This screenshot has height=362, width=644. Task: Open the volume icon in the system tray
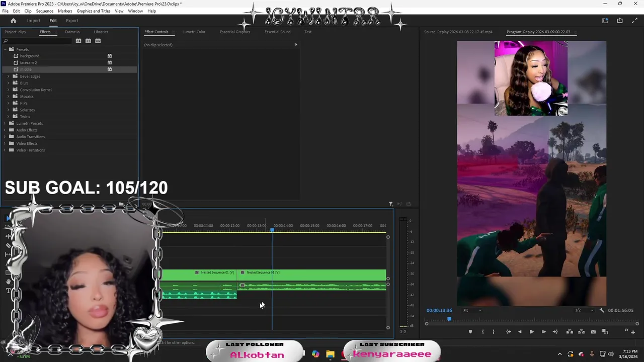[611, 354]
